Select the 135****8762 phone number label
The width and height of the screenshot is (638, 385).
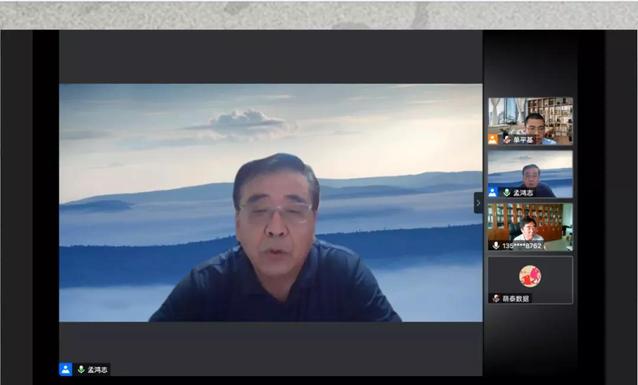[522, 246]
